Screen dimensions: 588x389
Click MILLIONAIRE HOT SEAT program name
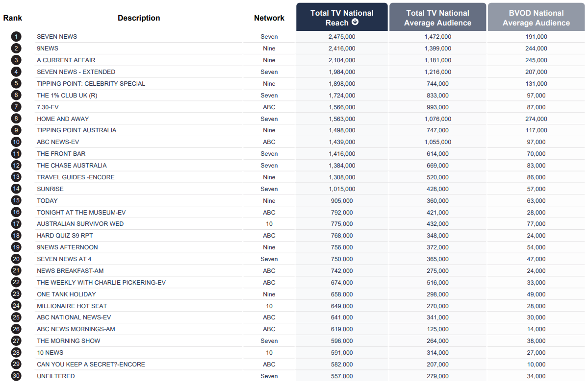tap(72, 306)
